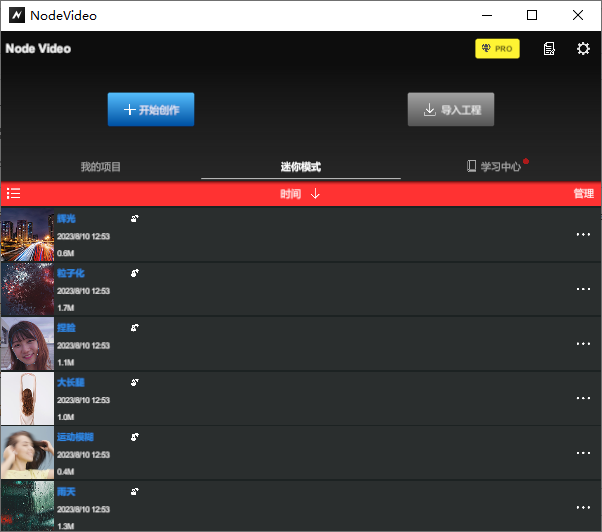Select the 迷你模式 tab

click(300, 167)
